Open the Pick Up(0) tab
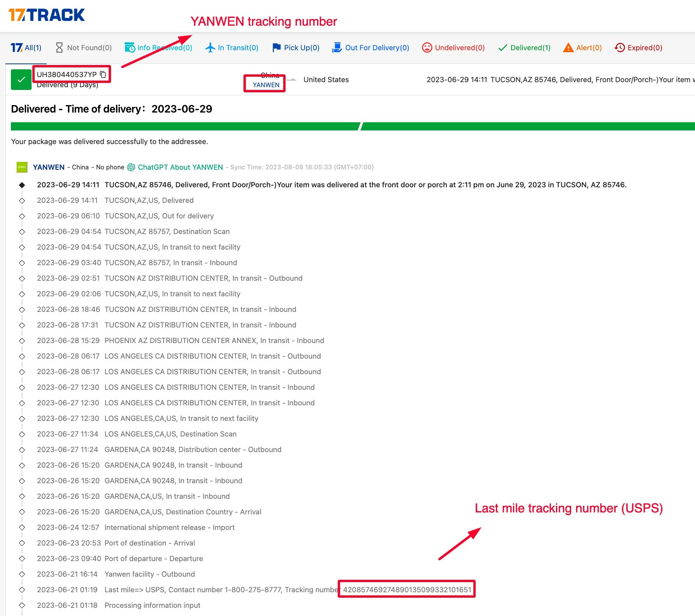This screenshot has height=616, width=695. pos(296,48)
